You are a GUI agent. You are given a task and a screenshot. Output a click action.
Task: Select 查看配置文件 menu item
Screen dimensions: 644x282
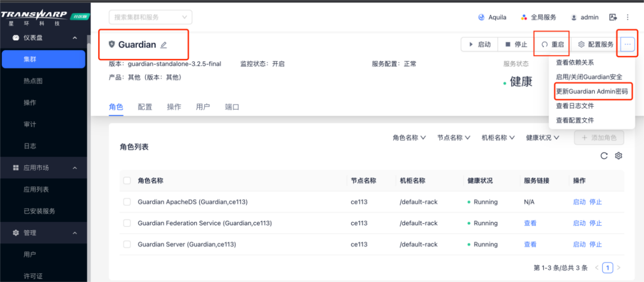click(x=592, y=120)
